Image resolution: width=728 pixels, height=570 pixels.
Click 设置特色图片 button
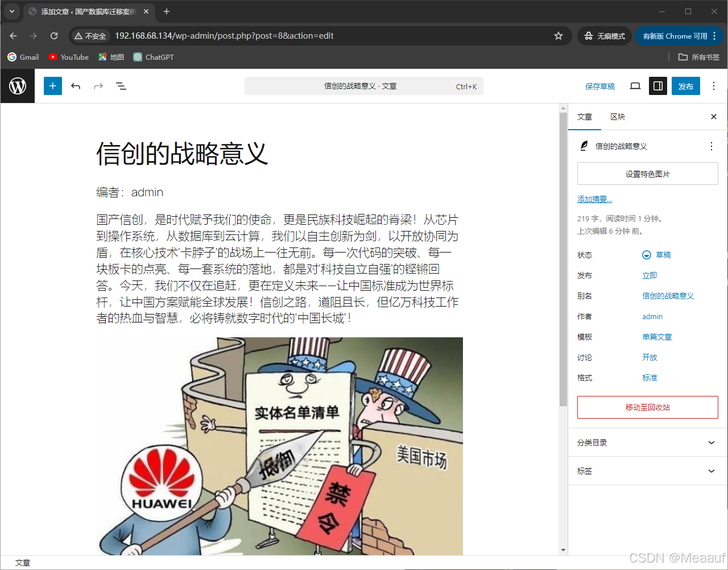pyautogui.click(x=648, y=174)
